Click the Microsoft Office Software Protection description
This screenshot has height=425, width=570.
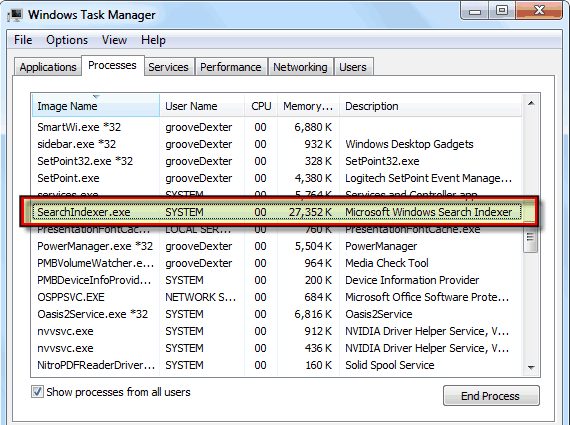tap(427, 297)
